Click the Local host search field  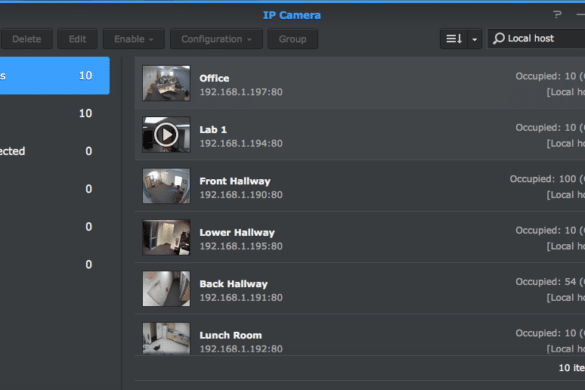tap(536, 38)
